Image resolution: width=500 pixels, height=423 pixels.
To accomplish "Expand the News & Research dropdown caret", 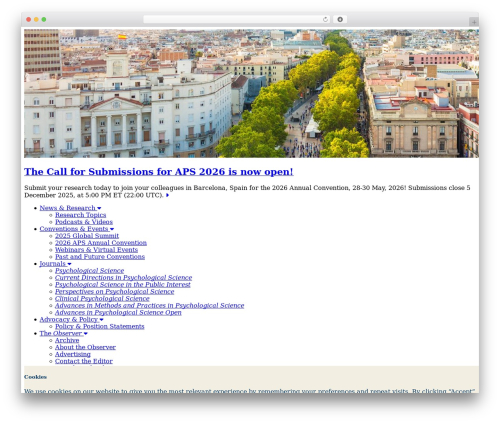I will pyautogui.click(x=99, y=208).
